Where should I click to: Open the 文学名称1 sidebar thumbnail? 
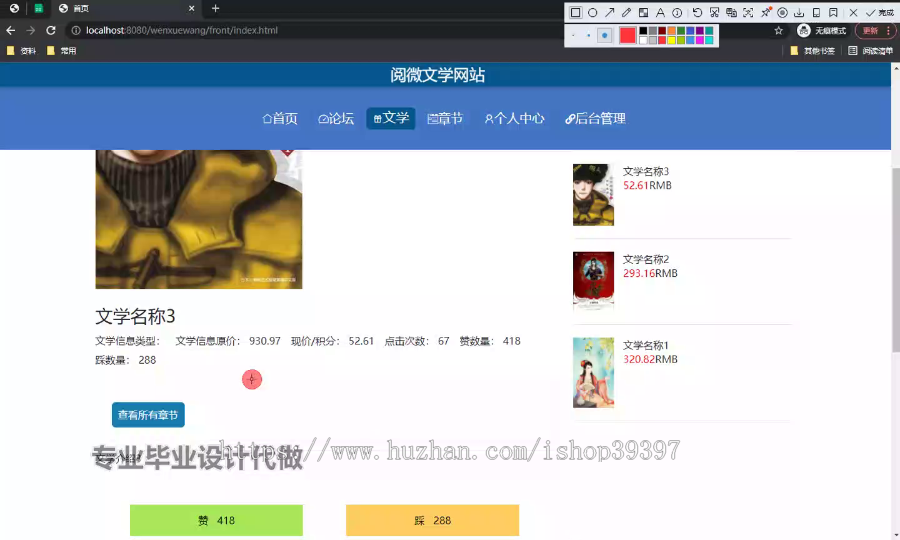(593, 372)
